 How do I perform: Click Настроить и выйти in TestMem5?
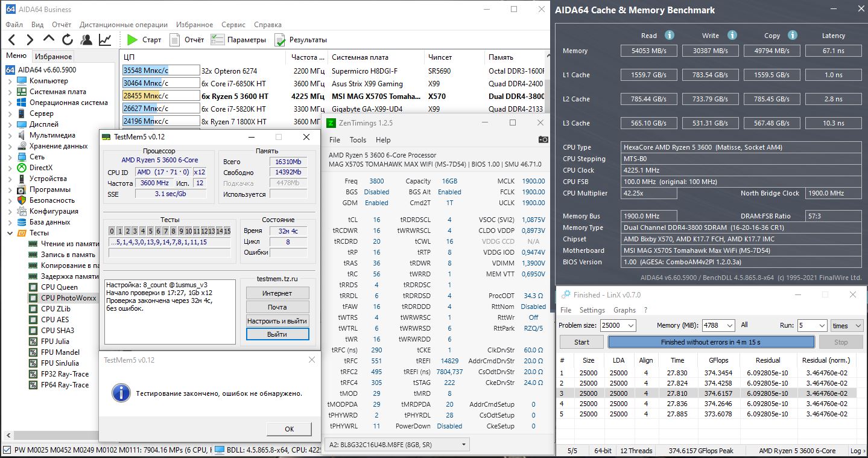(x=277, y=321)
